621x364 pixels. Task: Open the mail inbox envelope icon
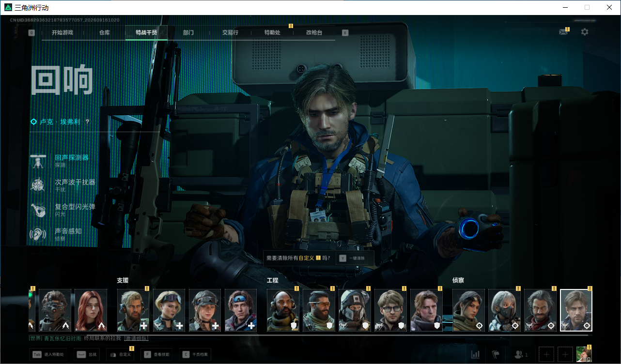click(x=563, y=32)
